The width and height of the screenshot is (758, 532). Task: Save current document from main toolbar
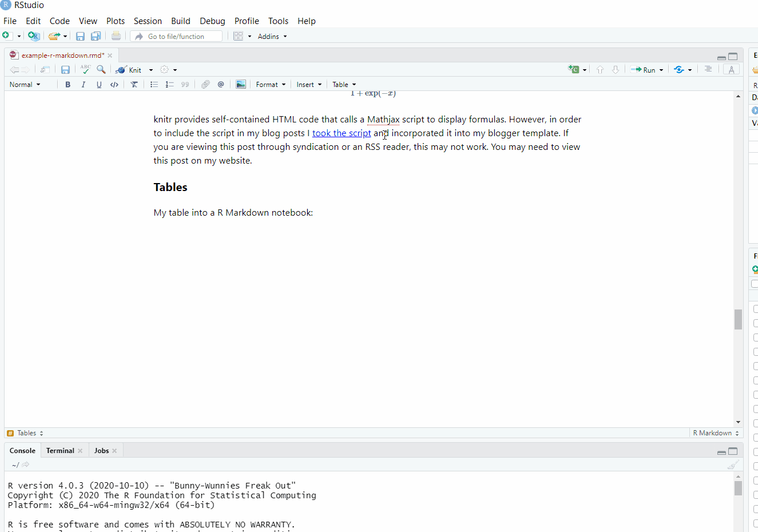pos(80,36)
